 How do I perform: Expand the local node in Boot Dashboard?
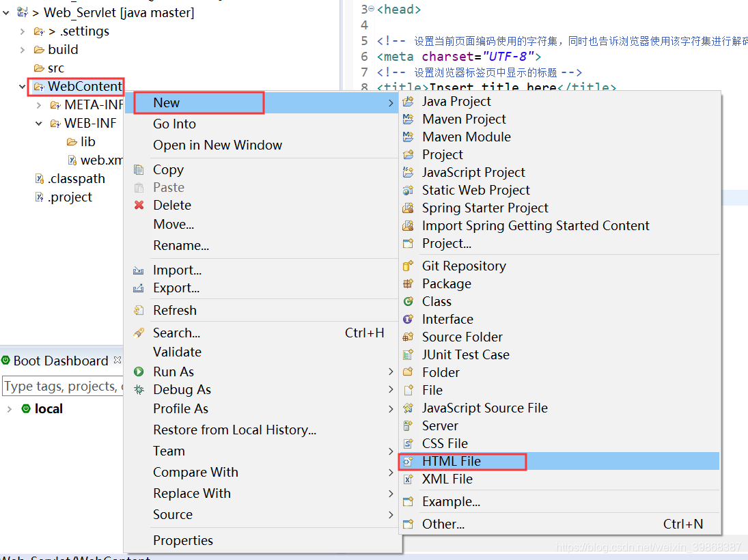[x=9, y=409]
